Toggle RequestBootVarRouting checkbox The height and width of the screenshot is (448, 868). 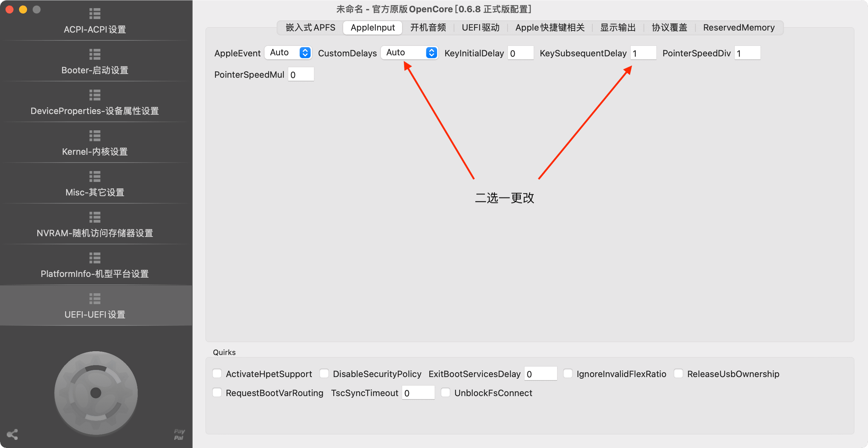217,393
